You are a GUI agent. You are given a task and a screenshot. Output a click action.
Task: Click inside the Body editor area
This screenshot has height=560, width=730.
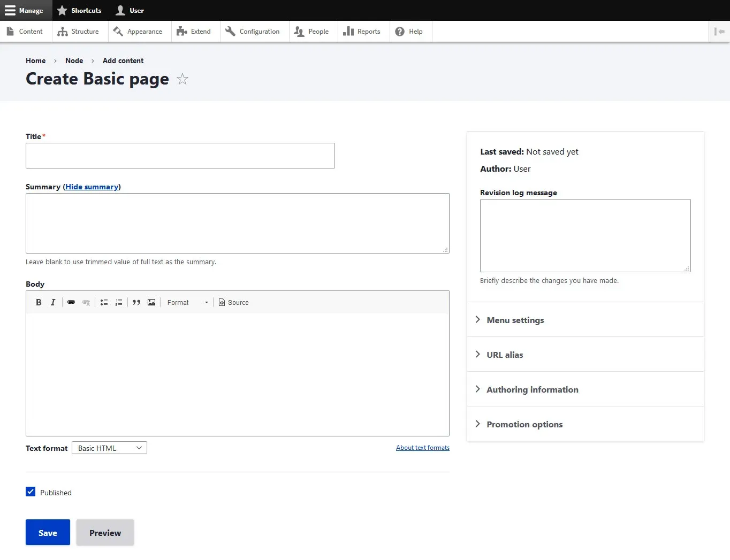(x=238, y=374)
